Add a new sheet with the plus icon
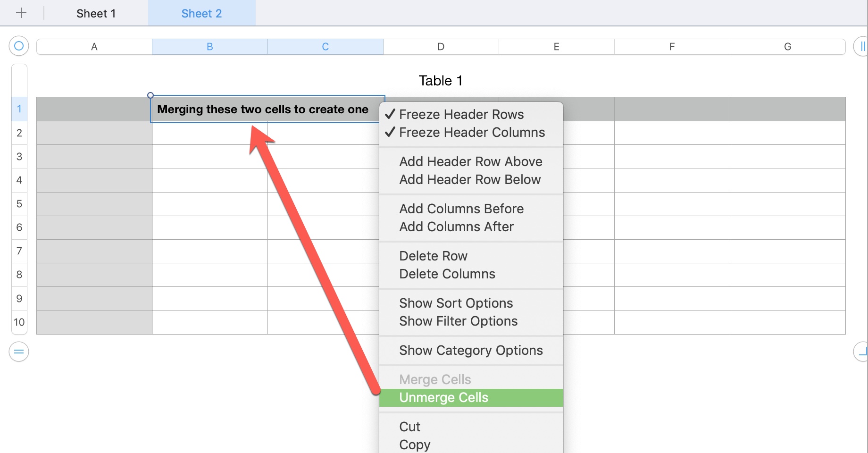 click(x=22, y=13)
